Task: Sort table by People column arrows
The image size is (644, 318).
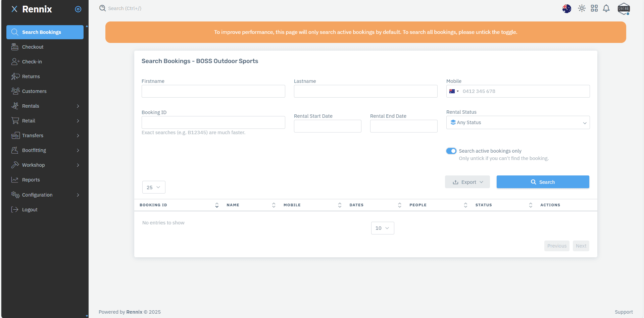Action: point(465,205)
